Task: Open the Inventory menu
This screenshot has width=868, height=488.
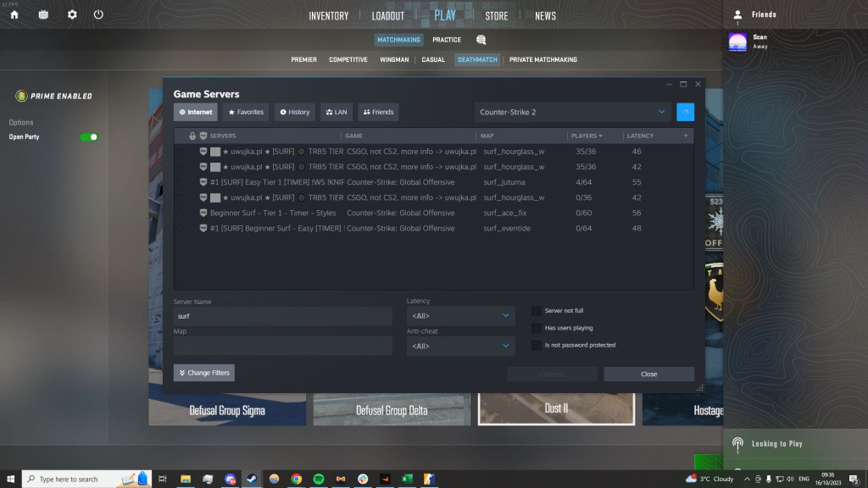Action: pyautogui.click(x=328, y=16)
